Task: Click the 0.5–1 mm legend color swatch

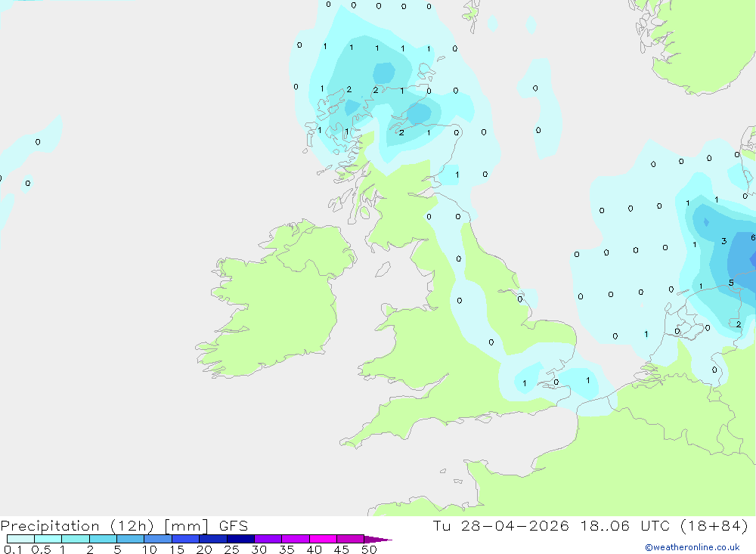Action: click(48, 539)
